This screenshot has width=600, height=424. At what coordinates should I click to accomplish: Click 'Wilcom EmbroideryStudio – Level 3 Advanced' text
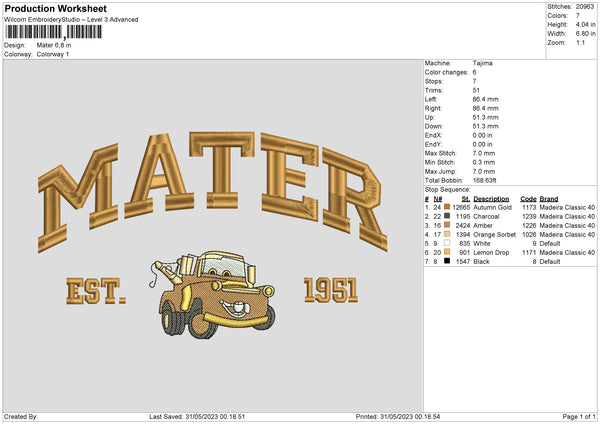tap(71, 20)
